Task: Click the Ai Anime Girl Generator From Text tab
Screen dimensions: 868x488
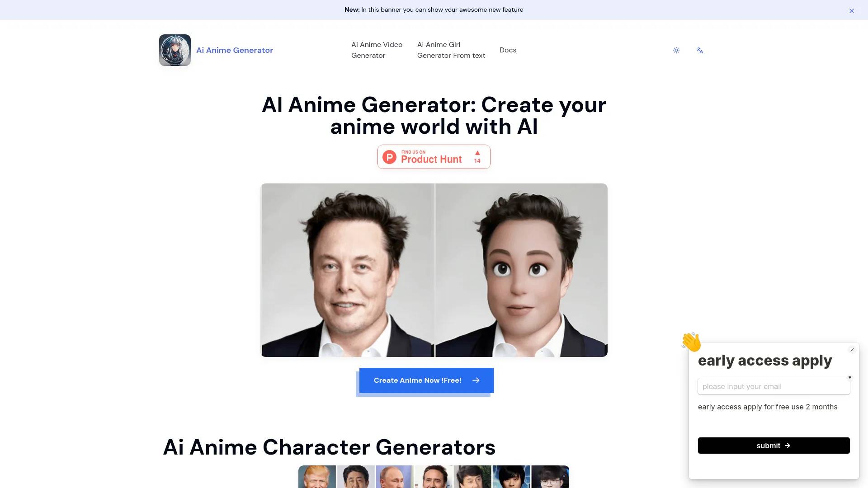Action: click(x=451, y=50)
